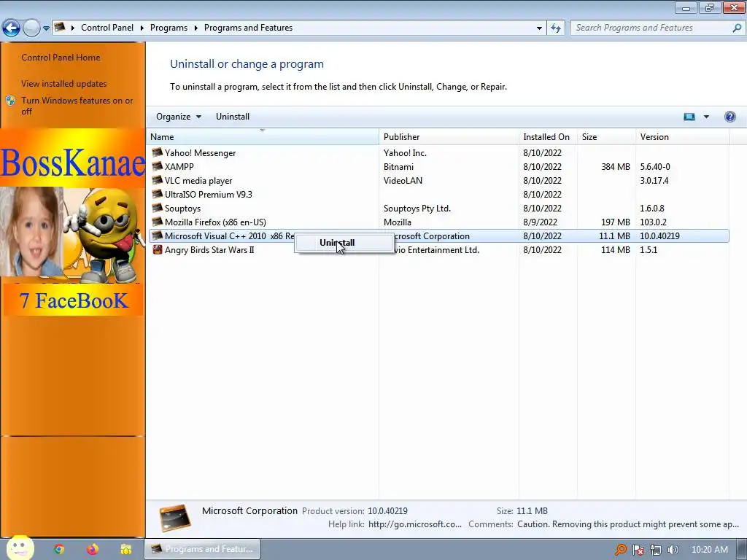Click the 10:20 AM taskbar clock

point(709,550)
